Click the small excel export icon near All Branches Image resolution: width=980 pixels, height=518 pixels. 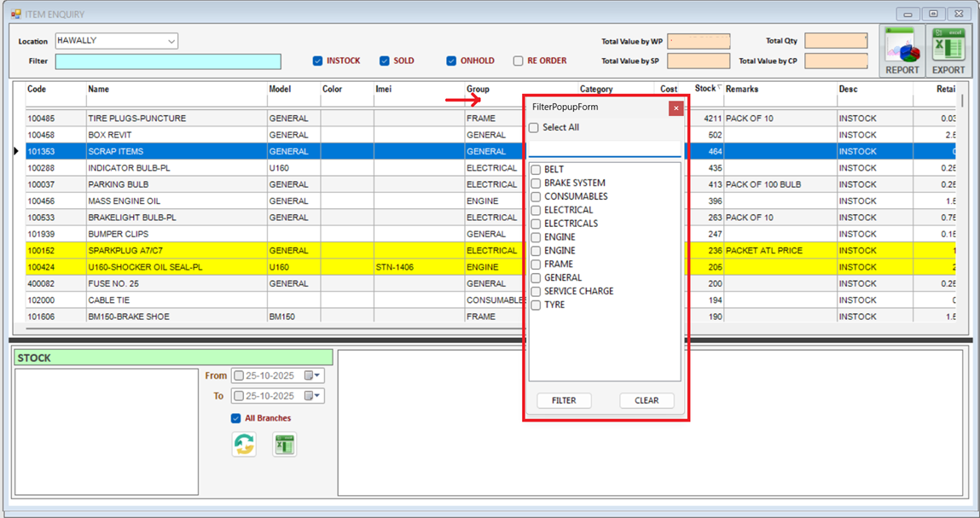tap(284, 444)
